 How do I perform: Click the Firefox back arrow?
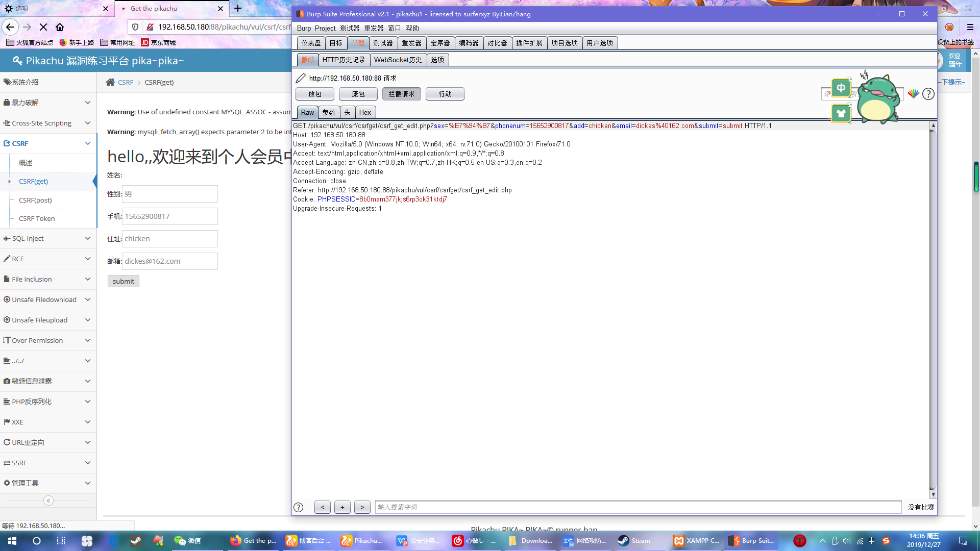pyautogui.click(x=10, y=27)
